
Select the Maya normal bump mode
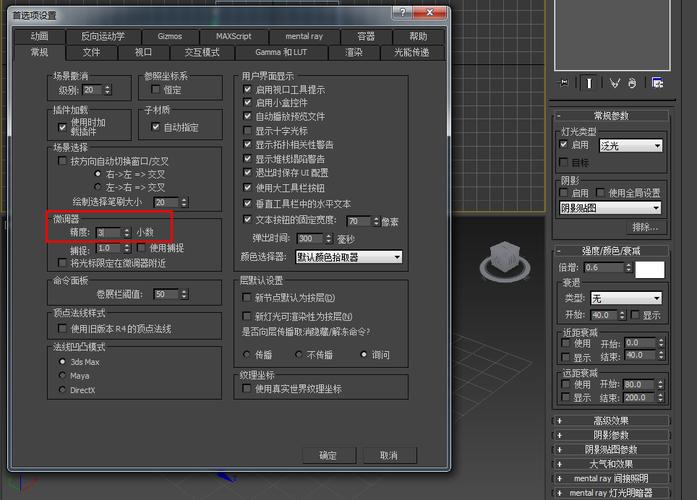(x=62, y=376)
